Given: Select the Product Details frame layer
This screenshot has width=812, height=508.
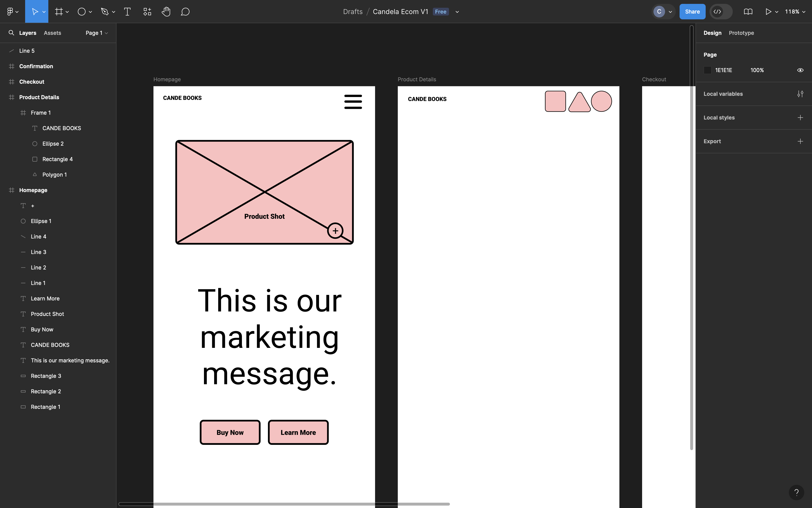Looking at the screenshot, I should click(58, 97).
